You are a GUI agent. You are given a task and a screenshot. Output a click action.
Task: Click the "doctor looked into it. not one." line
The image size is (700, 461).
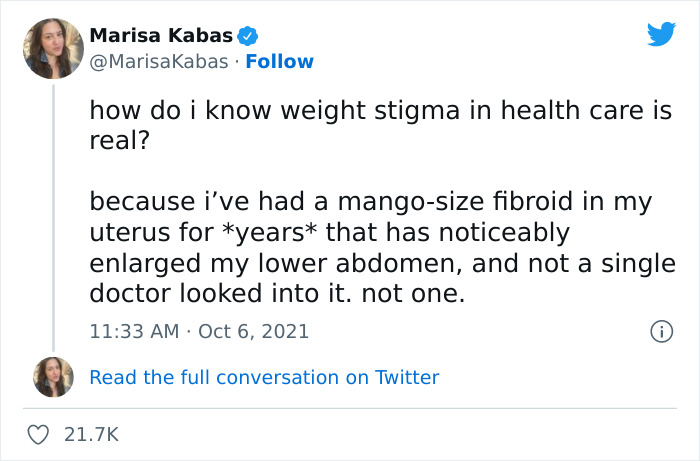click(x=277, y=296)
